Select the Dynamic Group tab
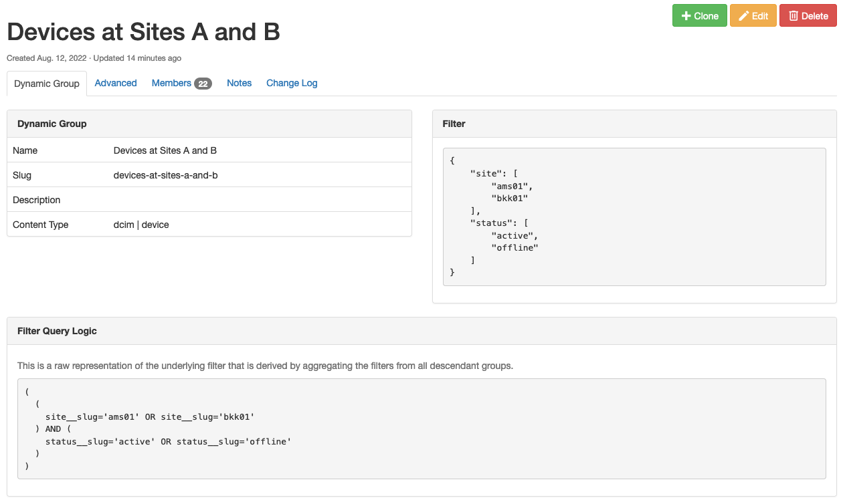841x504 pixels. (46, 83)
